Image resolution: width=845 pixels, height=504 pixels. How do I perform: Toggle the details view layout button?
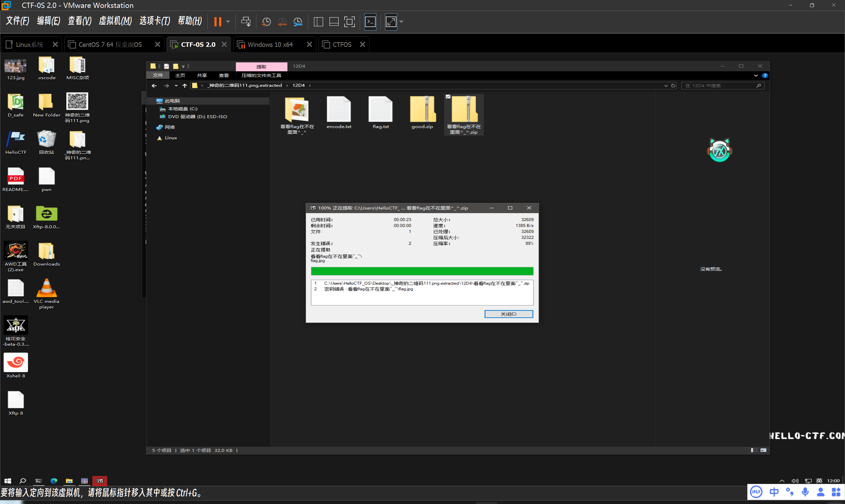point(754,450)
